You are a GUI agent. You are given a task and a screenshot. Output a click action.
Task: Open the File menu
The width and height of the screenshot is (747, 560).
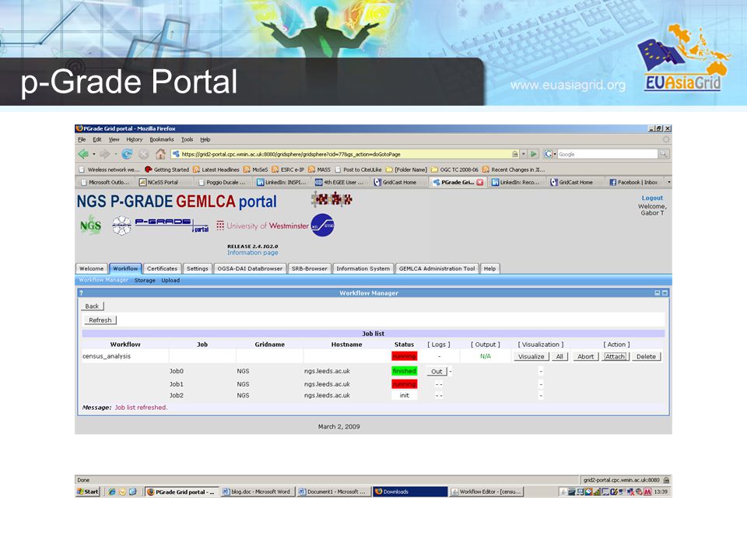pyautogui.click(x=82, y=139)
